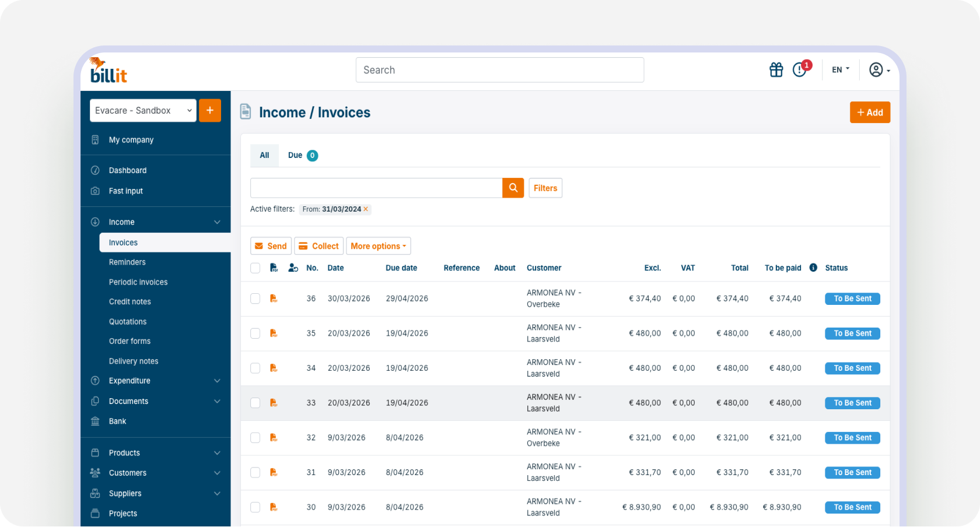Viewport: 980px width, 527px height.
Task: Open the Evacare - Sandbox company dropdown
Action: coord(143,110)
